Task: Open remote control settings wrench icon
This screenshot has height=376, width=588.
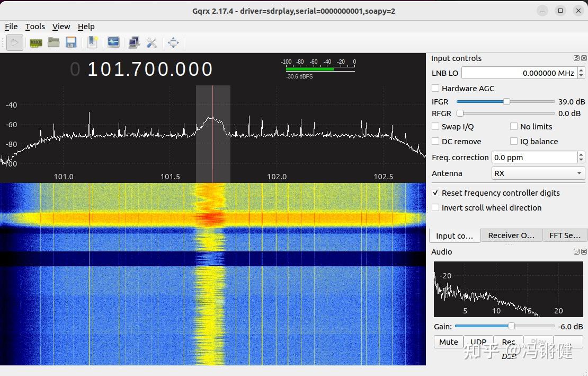Action: click(x=152, y=43)
